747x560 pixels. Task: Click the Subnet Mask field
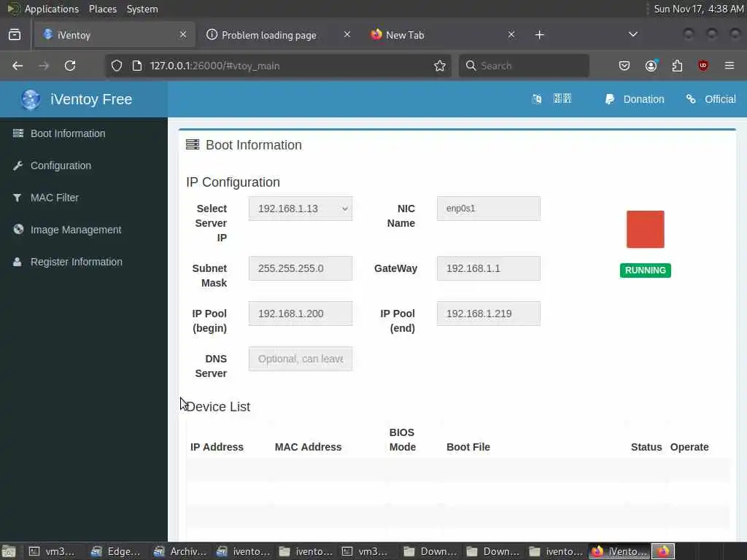pyautogui.click(x=300, y=268)
